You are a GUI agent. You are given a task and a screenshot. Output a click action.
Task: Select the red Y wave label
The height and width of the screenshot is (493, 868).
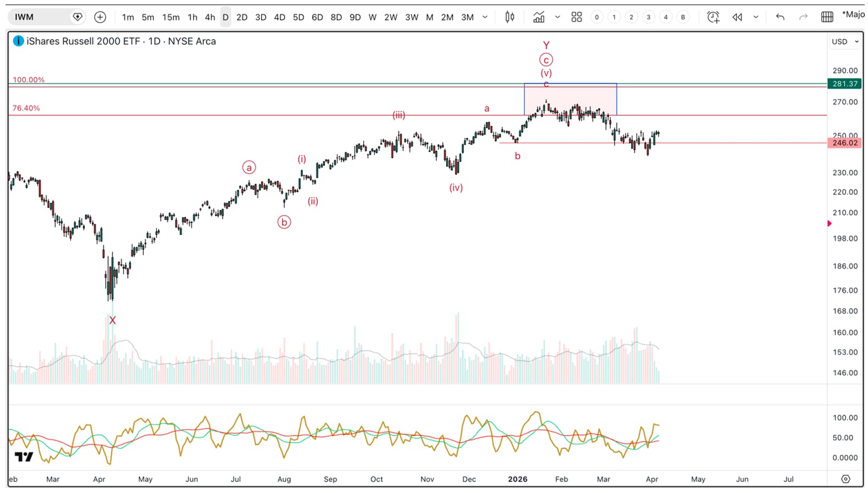pyautogui.click(x=546, y=45)
